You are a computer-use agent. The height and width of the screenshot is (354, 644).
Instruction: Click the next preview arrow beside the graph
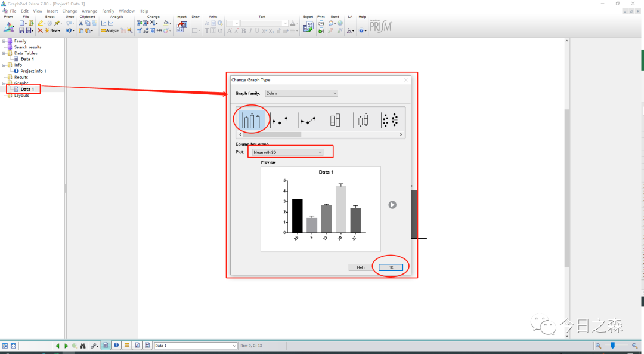pos(392,205)
